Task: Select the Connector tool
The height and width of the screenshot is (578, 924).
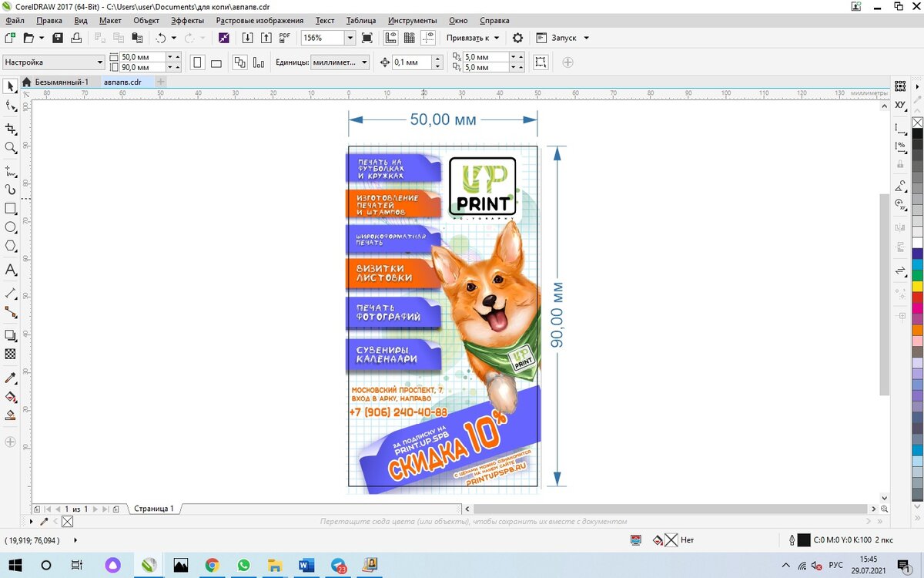Action: 10,312
